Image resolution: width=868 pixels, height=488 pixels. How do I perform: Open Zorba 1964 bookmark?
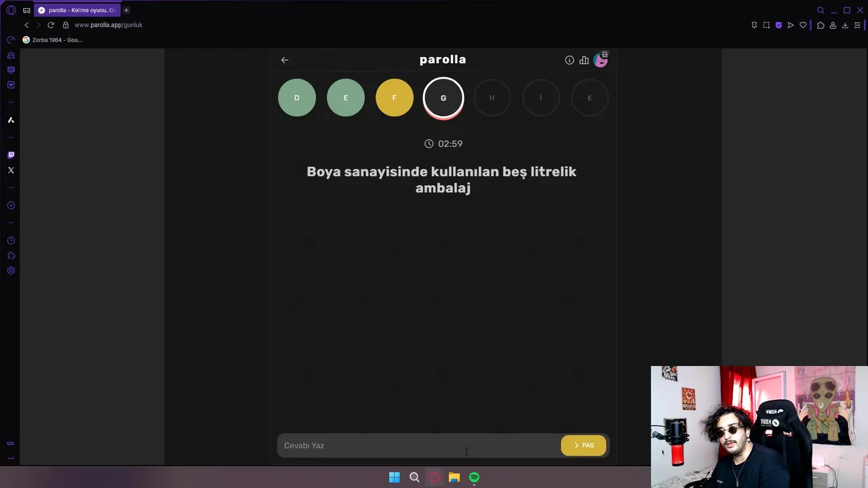pyautogui.click(x=53, y=40)
